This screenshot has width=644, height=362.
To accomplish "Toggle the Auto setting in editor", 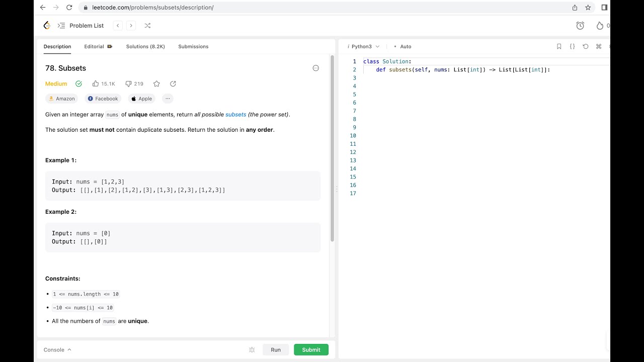I will tap(403, 46).
